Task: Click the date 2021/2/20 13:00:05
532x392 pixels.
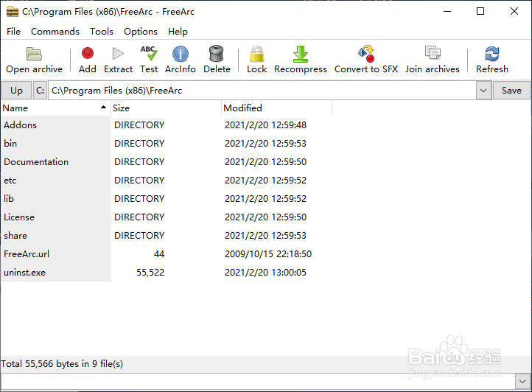Action: (265, 273)
